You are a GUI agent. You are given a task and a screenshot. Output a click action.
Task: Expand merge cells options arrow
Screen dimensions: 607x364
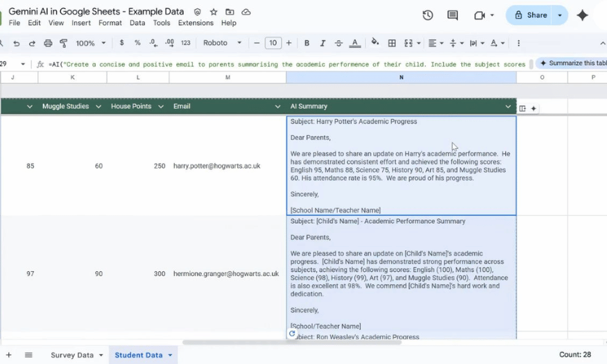[418, 43]
